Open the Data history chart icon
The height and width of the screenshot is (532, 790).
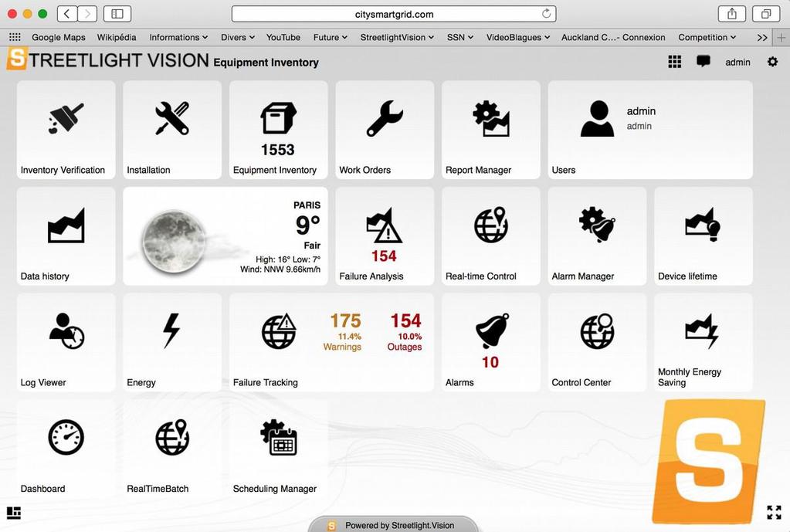(x=66, y=225)
